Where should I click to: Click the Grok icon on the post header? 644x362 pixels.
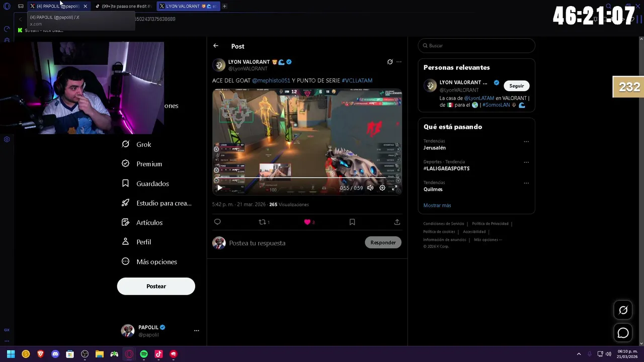click(x=390, y=62)
